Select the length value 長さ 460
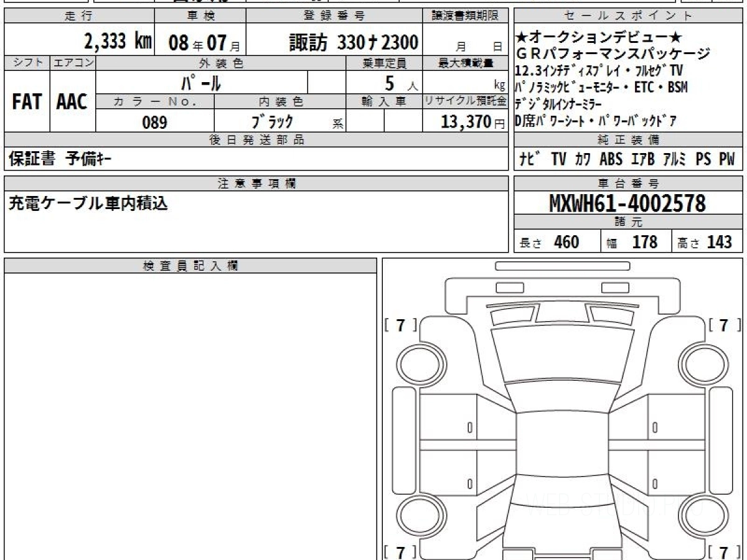Viewport: 747px width, 560px height. pos(549,242)
